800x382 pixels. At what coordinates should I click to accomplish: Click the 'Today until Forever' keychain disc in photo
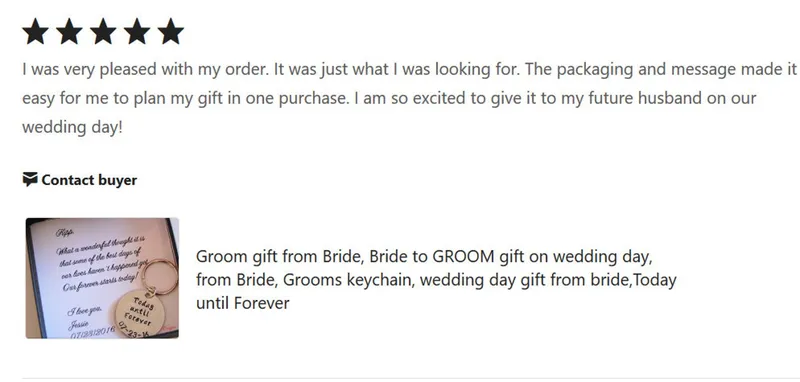(x=135, y=313)
